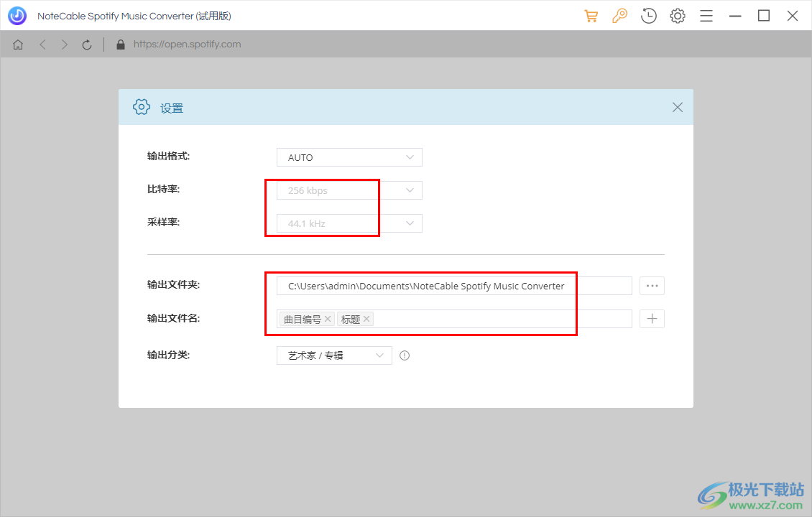
Task: Click the 输出文件夹 label
Action: point(173,284)
